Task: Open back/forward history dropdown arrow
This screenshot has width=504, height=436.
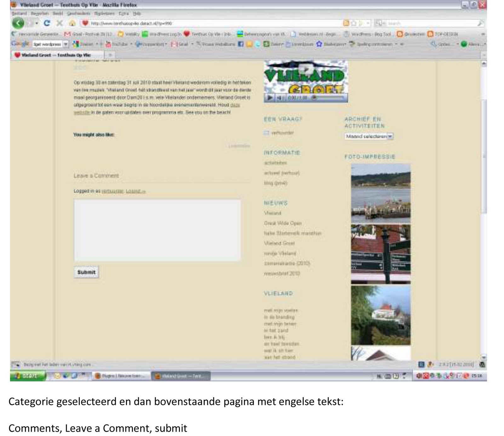Action: pos(37,23)
